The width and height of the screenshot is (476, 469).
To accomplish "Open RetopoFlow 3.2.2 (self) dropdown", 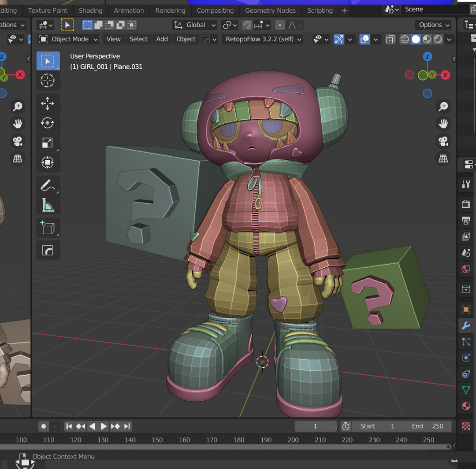I will tap(263, 39).
